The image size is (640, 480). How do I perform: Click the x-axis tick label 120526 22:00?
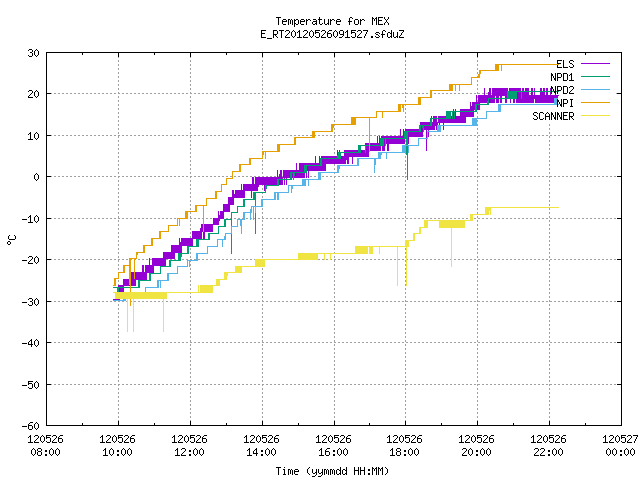coord(548,446)
